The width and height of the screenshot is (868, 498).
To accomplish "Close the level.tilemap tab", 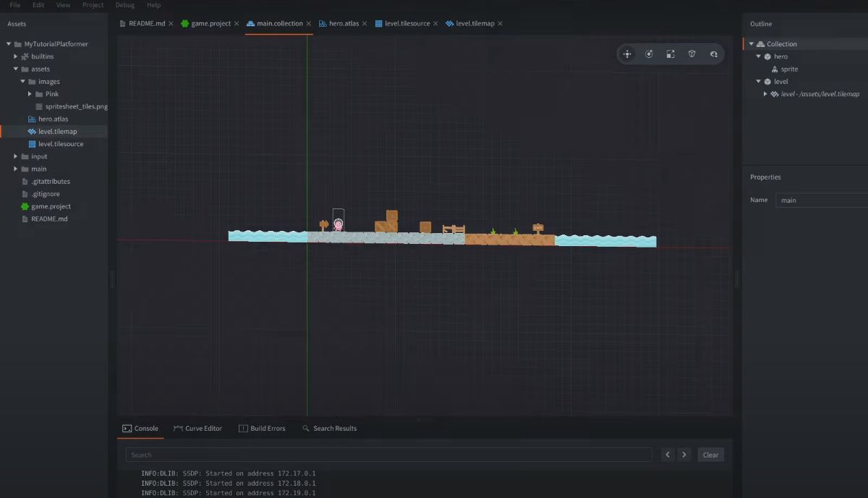I will (501, 23).
